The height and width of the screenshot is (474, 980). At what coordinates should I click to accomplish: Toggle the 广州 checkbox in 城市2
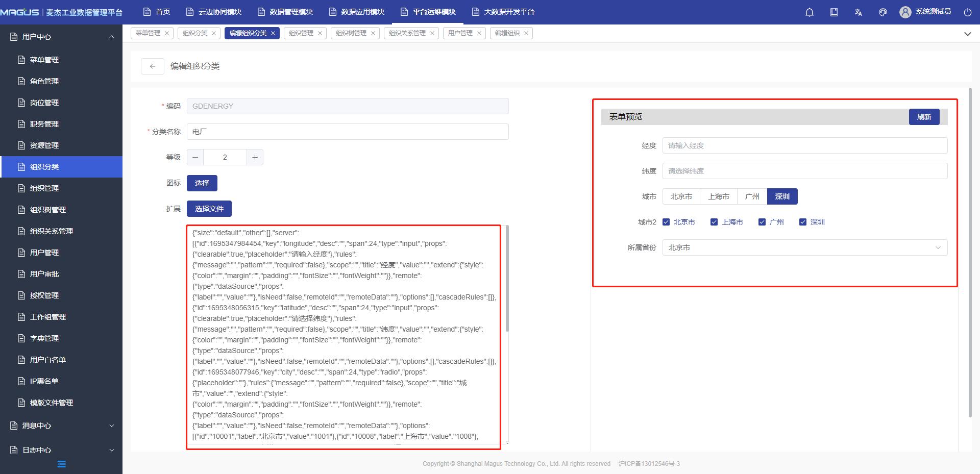click(x=762, y=222)
